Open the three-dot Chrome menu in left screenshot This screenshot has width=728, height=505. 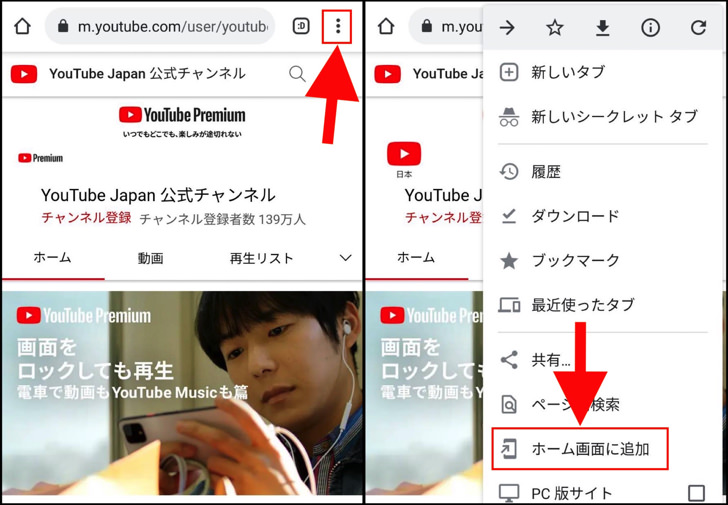coord(338,26)
